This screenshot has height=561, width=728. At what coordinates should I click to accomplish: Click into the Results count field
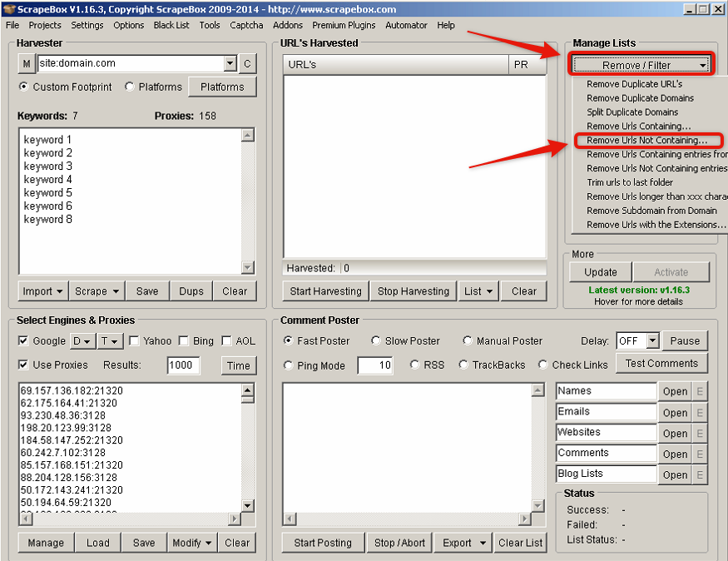click(183, 365)
